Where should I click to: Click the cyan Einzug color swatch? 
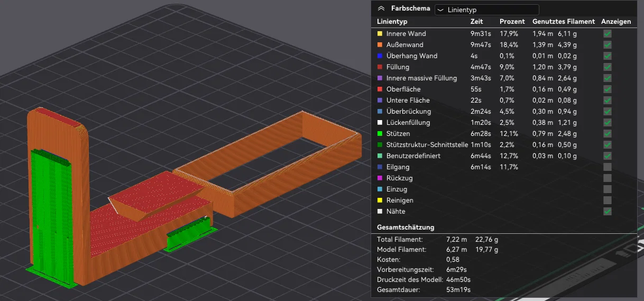tap(379, 189)
